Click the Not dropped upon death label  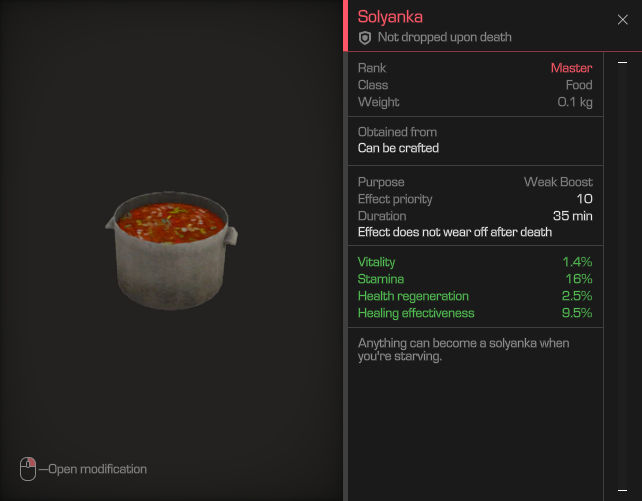pyautogui.click(x=445, y=37)
